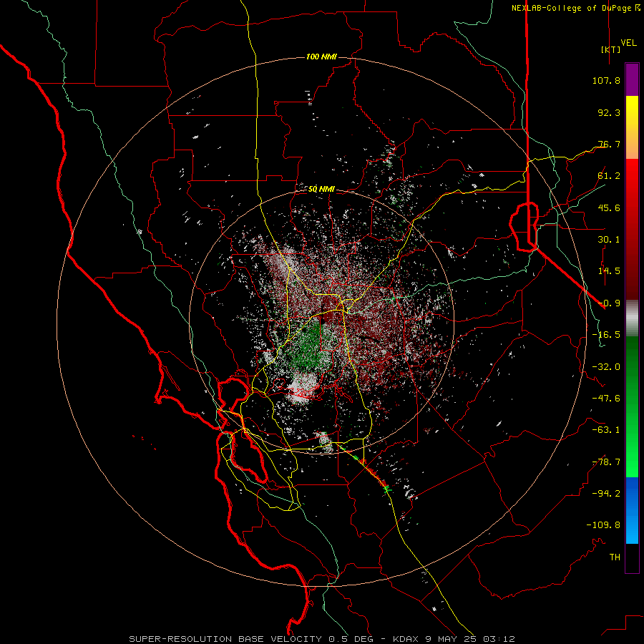
Task: Select the -0.9 scale value
Action: point(609,303)
